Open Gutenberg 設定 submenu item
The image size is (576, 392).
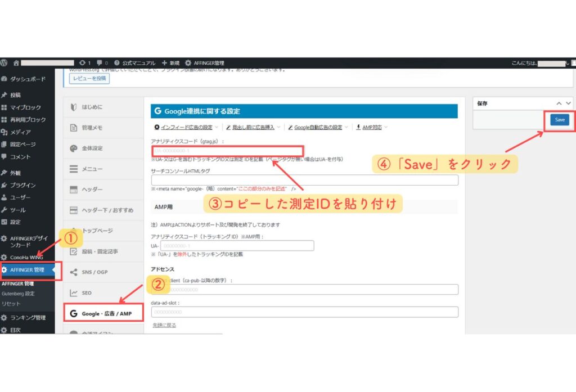18,294
